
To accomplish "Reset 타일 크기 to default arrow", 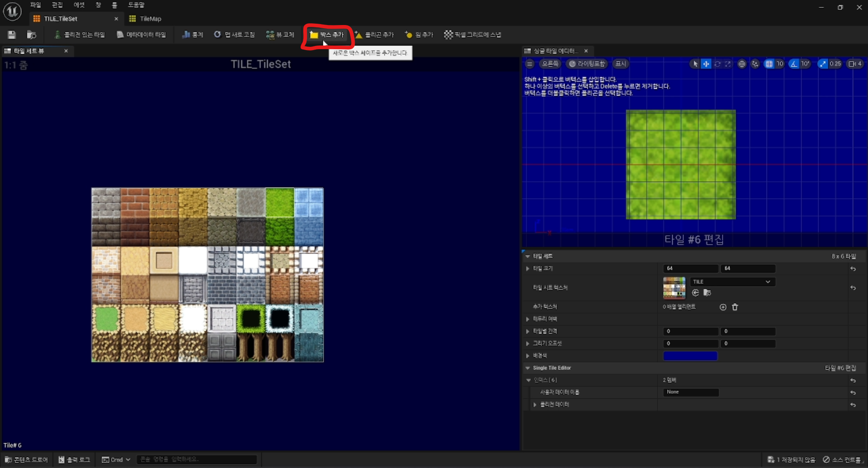I will click(853, 269).
